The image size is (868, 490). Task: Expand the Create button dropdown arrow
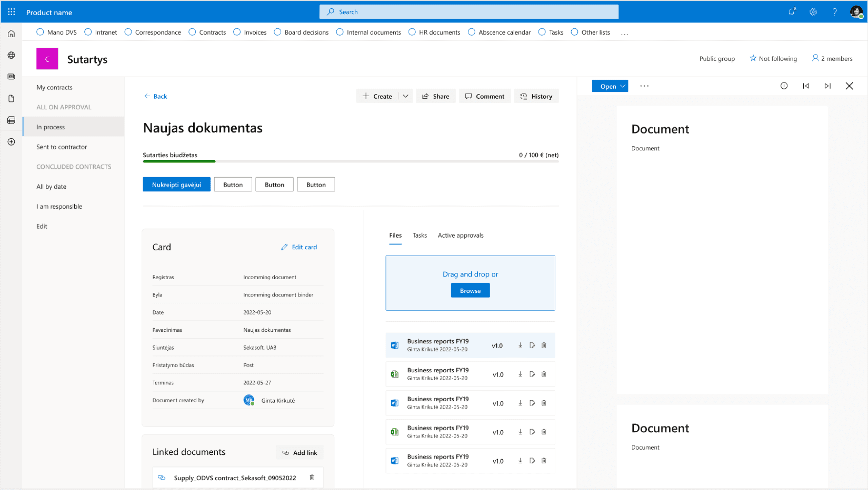(406, 96)
